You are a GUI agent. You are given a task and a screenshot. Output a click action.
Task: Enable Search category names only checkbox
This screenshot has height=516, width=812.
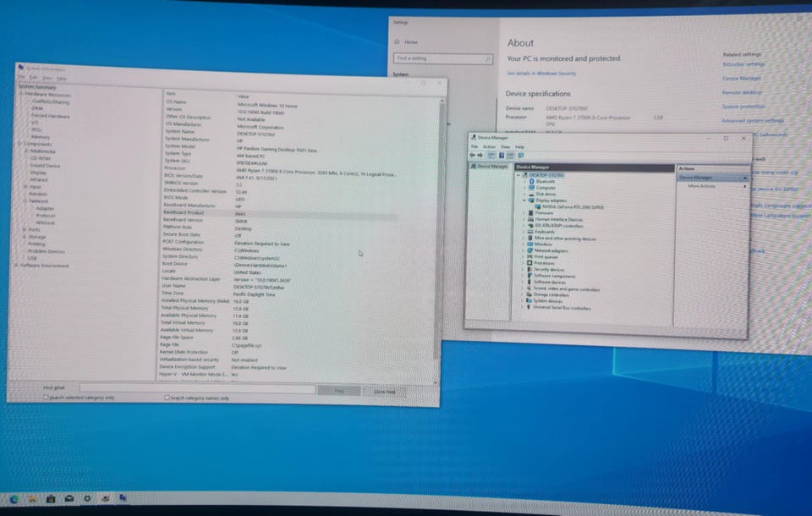tap(167, 398)
